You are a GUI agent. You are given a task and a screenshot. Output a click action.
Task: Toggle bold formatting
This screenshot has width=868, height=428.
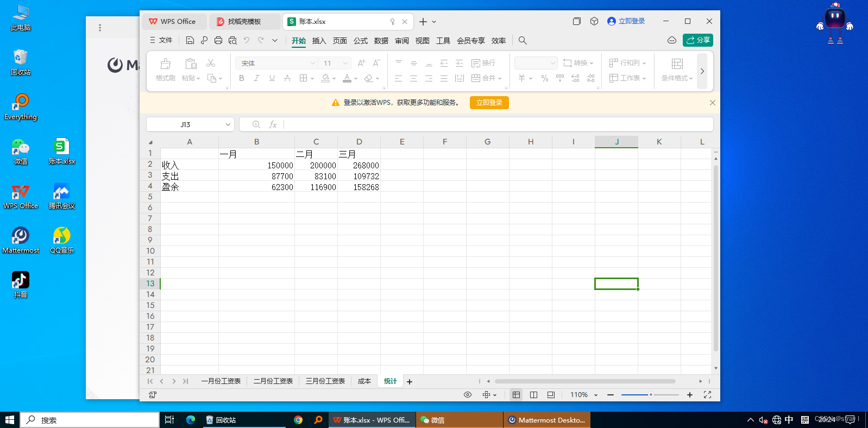click(242, 78)
